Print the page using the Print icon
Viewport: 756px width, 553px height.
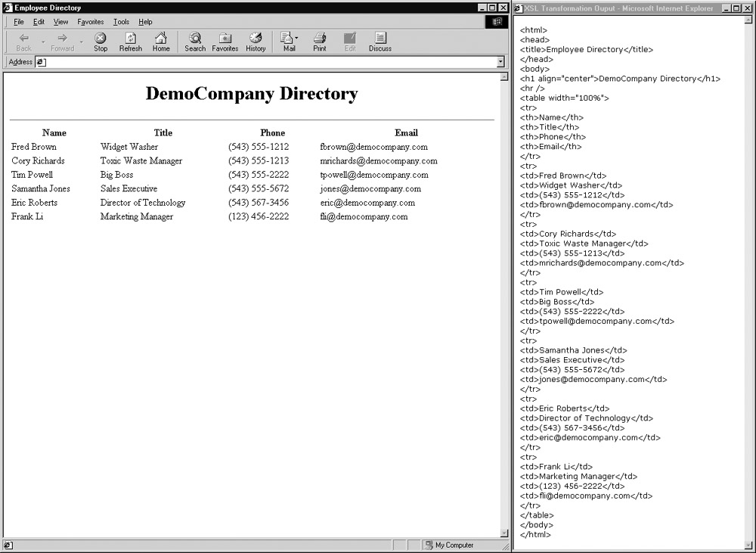(x=320, y=42)
